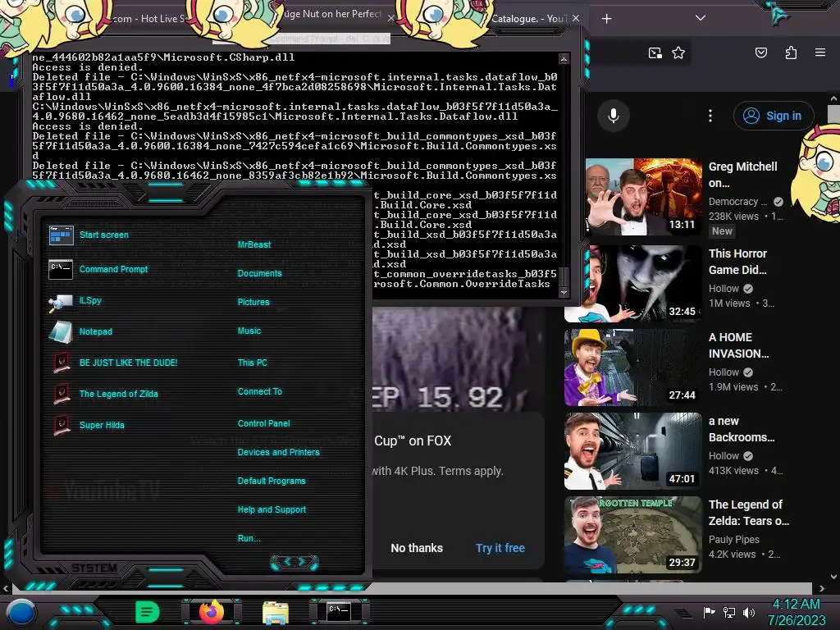The width and height of the screenshot is (840, 630).
Task: Launch Super Hilda from start menu
Action: pos(89,425)
